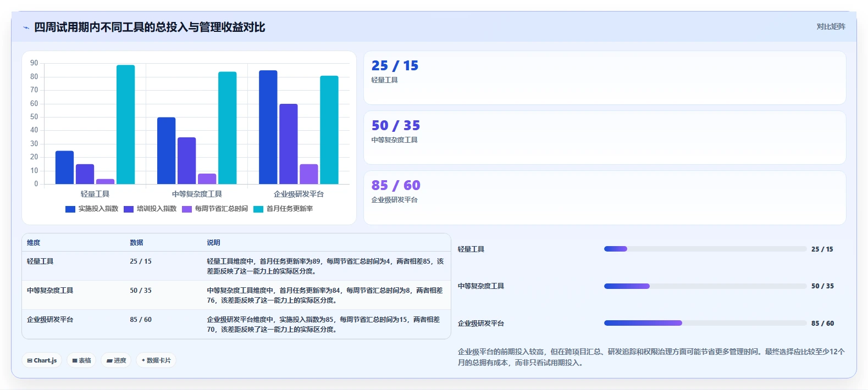
Task: Open the 对比矩阵 tag in the header
Action: pyautogui.click(x=831, y=26)
